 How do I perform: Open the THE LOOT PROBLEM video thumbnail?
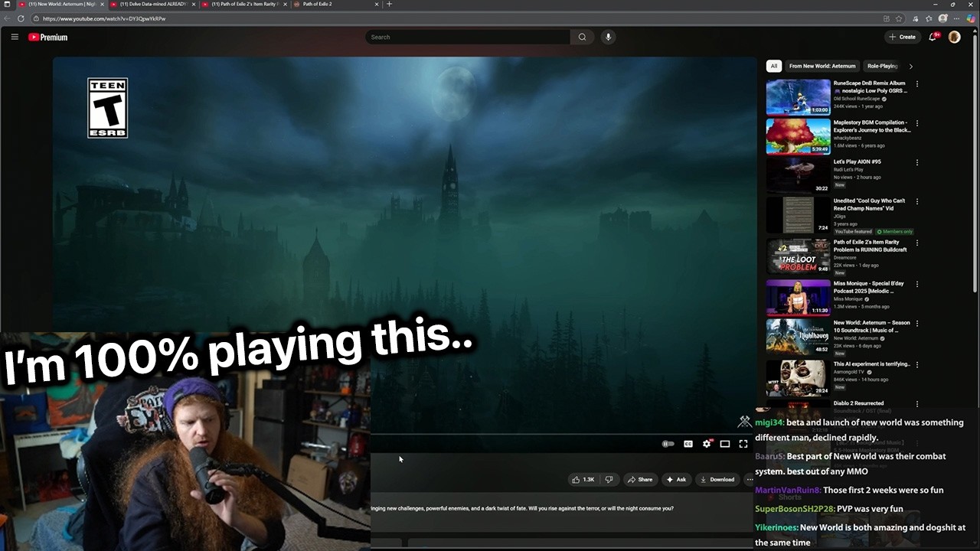tap(798, 256)
